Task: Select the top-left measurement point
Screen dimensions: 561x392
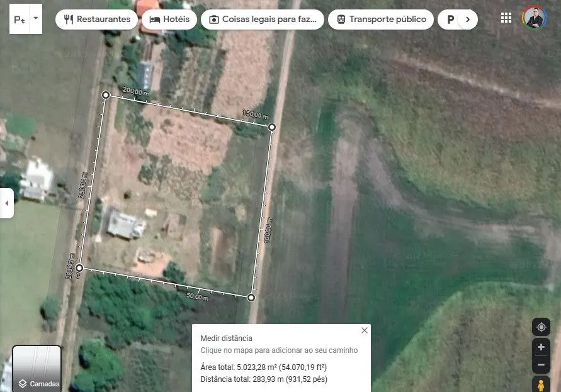Action: tap(106, 95)
